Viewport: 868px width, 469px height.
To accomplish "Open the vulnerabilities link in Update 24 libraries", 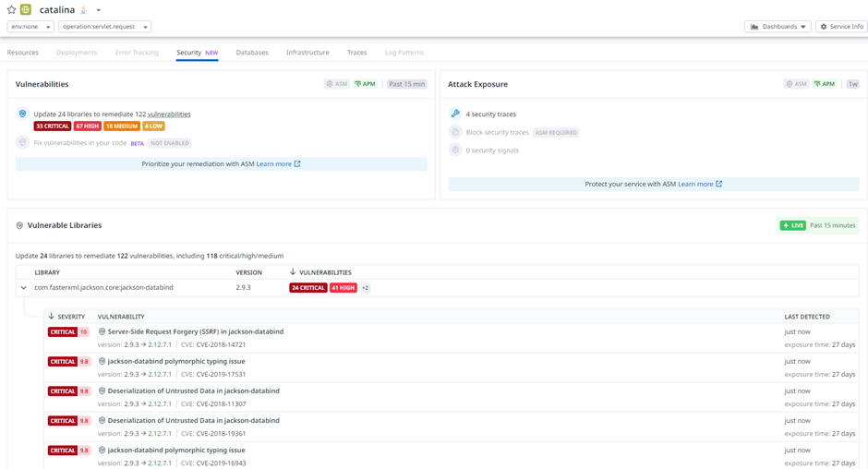I will (169, 114).
